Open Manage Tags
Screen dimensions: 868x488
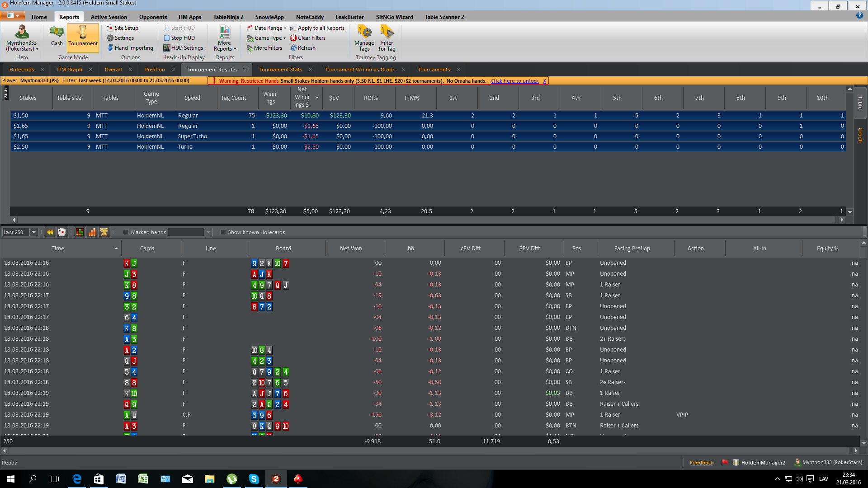click(x=364, y=38)
